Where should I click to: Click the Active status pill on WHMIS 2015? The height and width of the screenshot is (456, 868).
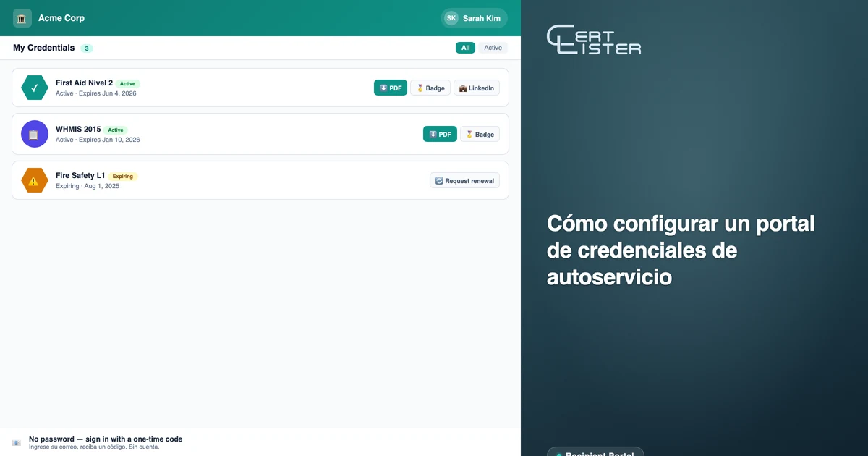point(116,130)
